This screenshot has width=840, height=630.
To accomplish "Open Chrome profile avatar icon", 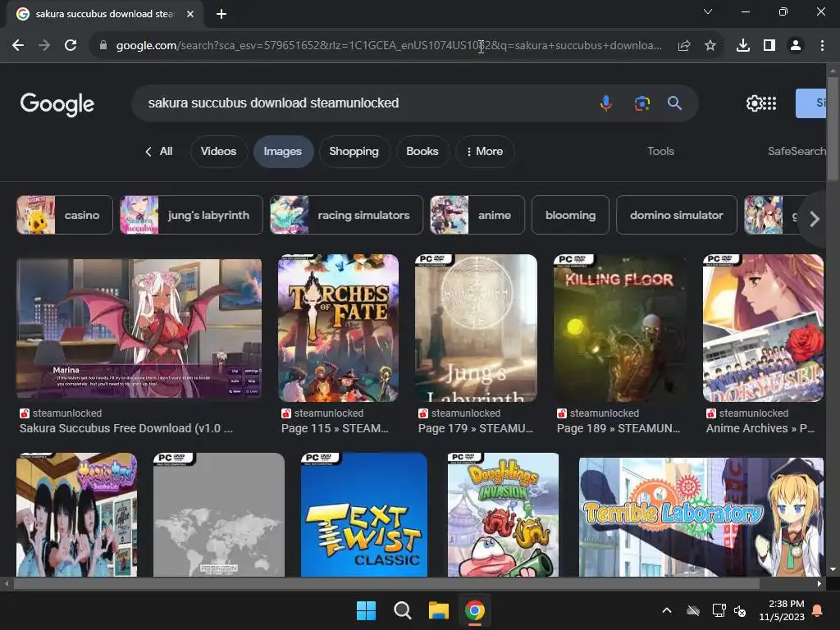I will tap(796, 46).
